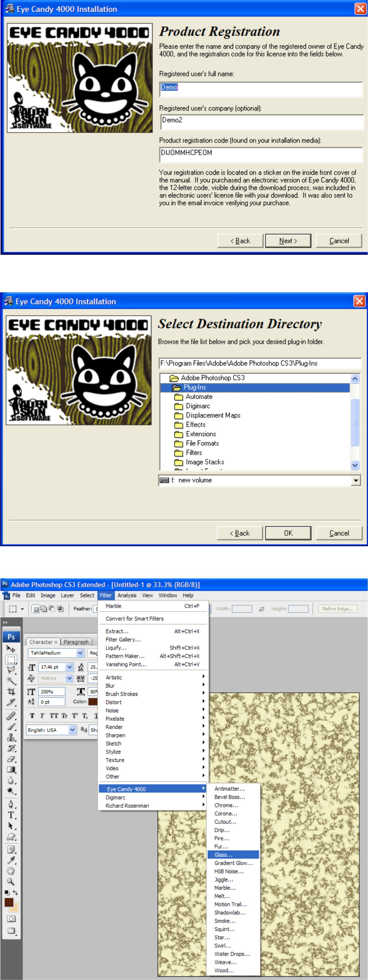Select the Spot Healing Brush tool
368x980 pixels.
(11, 716)
